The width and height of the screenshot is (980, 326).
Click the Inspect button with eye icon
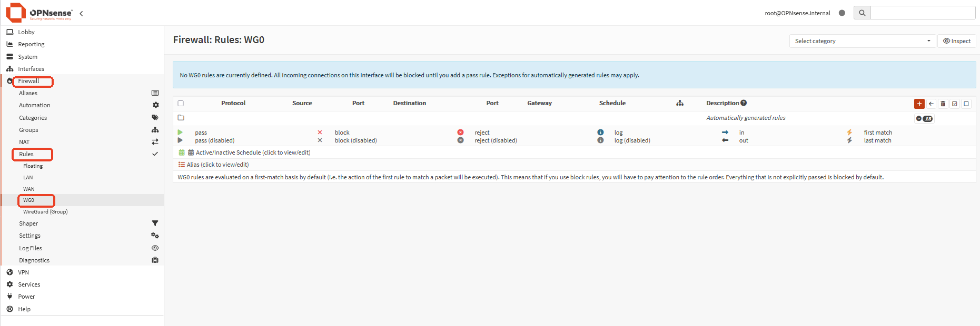point(956,41)
